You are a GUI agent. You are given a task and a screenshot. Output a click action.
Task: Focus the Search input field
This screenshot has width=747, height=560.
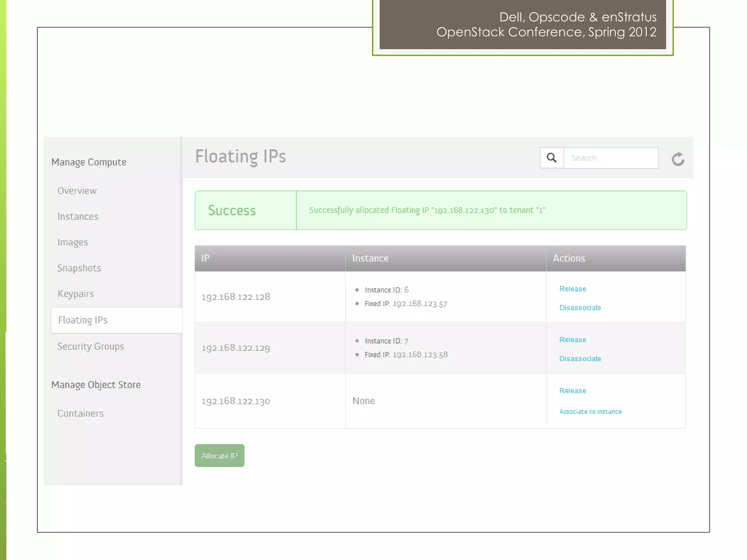[x=611, y=158]
